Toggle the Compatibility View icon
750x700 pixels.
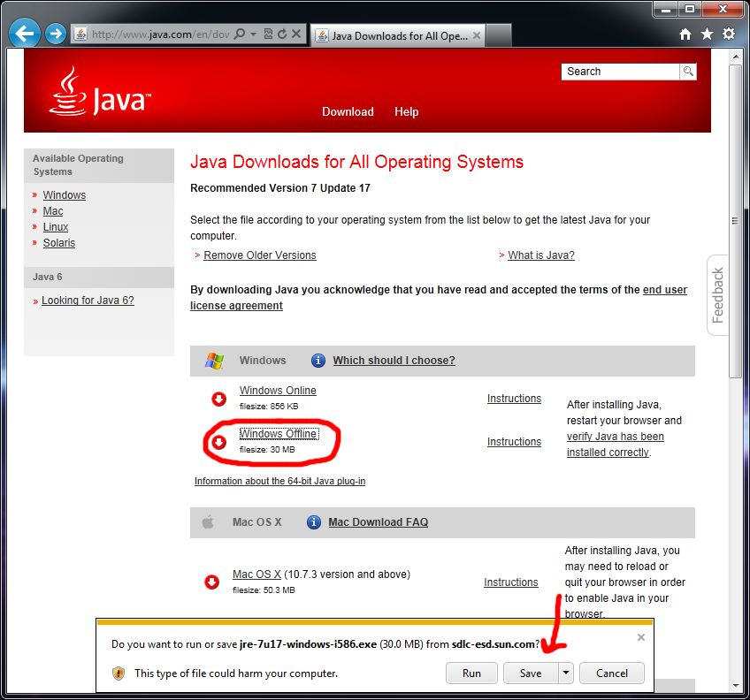tap(268, 34)
